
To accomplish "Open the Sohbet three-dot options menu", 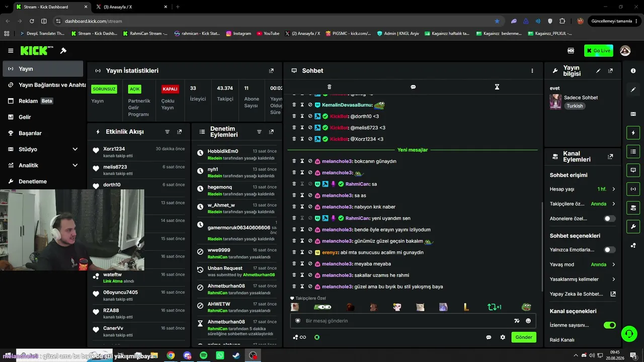I will [532, 71].
